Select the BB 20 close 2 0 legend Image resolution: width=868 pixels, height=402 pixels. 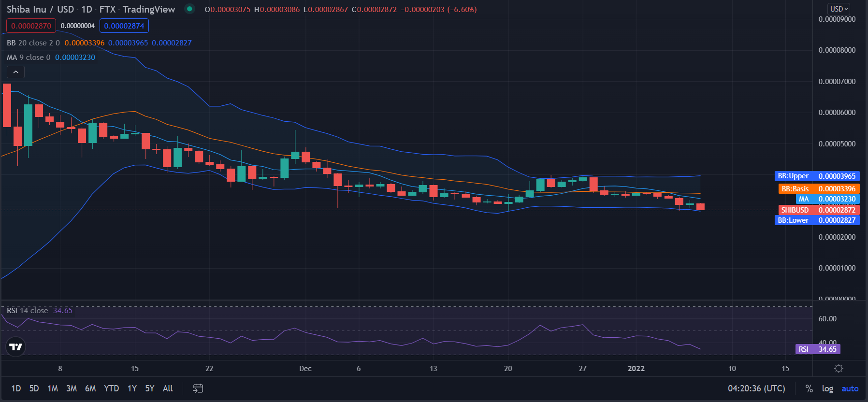click(x=33, y=43)
